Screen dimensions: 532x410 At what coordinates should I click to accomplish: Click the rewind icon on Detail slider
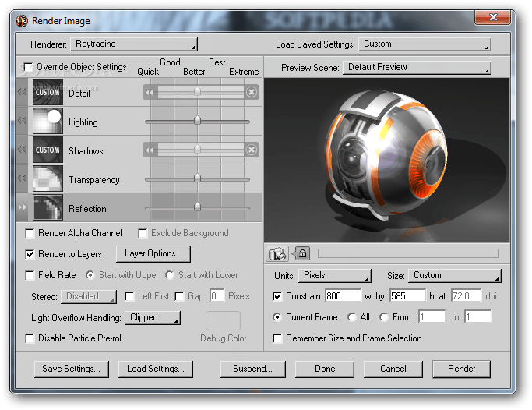(x=150, y=92)
